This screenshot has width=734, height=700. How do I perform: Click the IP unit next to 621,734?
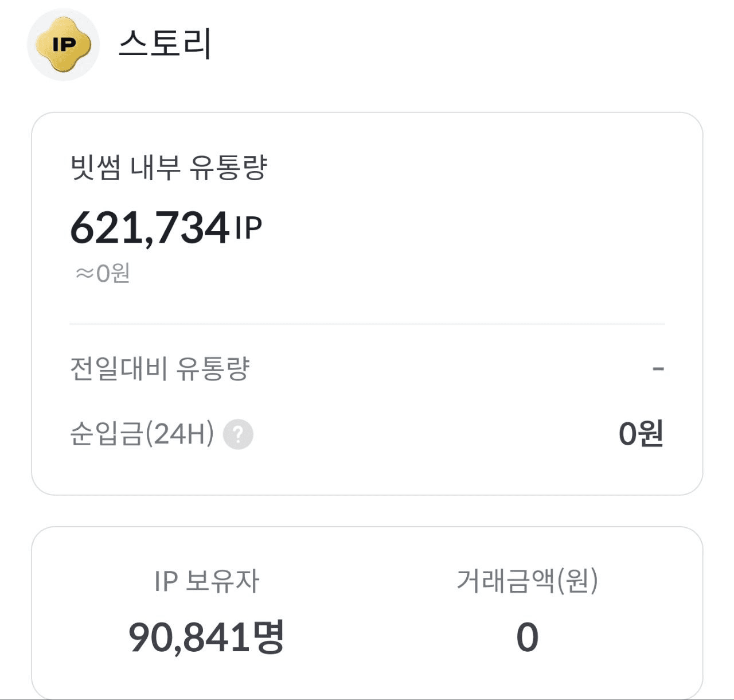(x=248, y=228)
